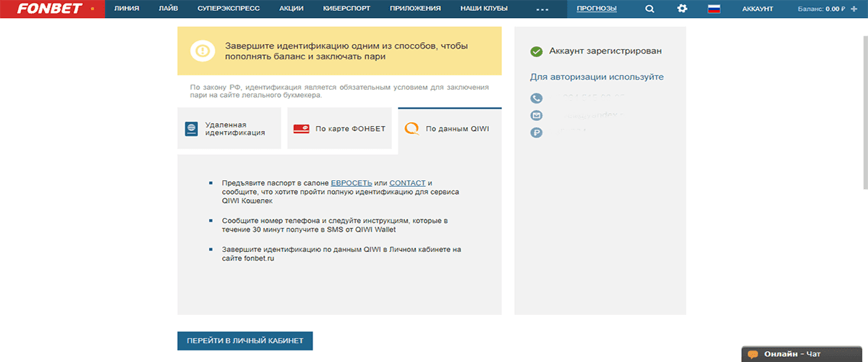
Task: Open the АКЦИИ menu item
Action: click(292, 9)
